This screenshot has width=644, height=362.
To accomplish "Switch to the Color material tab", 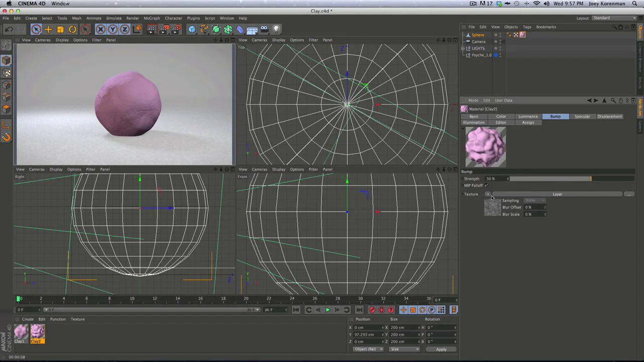I will pyautogui.click(x=501, y=116).
